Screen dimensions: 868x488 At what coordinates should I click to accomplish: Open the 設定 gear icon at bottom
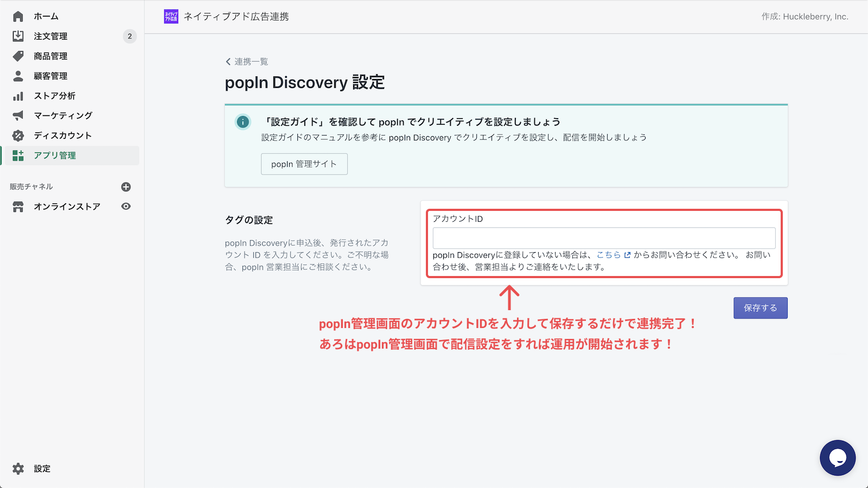tap(19, 468)
